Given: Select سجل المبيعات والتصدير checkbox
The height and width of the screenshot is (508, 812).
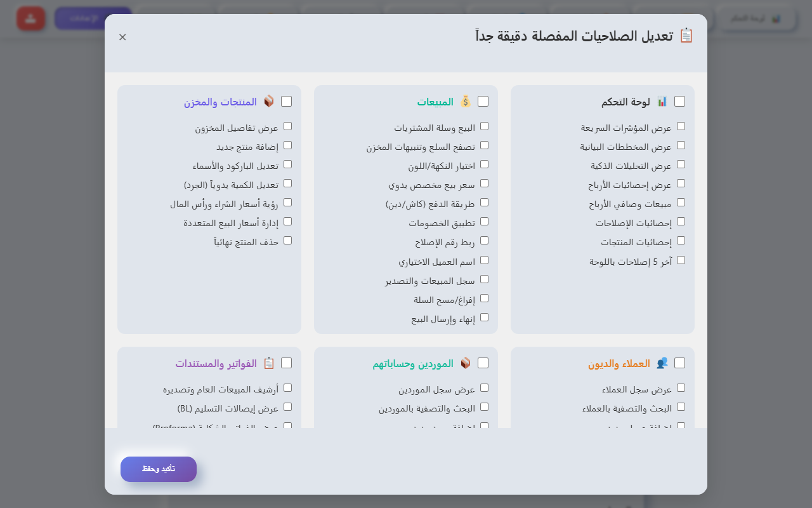Looking at the screenshot, I should tap(484, 279).
